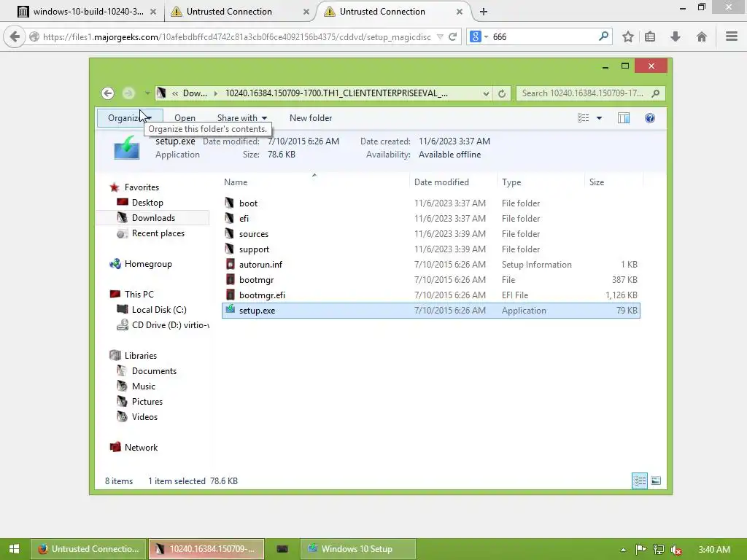Select Network in navigation pane
Image resolution: width=747 pixels, height=560 pixels.
pyautogui.click(x=141, y=447)
